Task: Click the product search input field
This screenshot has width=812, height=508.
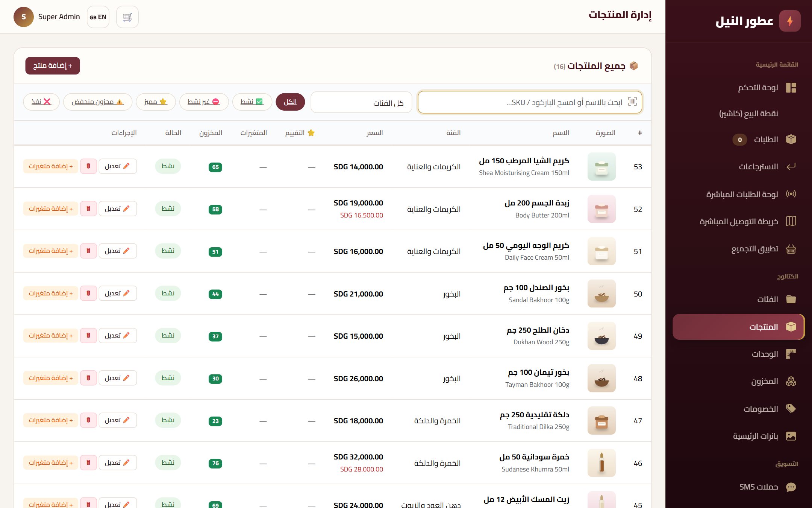Action: pyautogui.click(x=530, y=102)
